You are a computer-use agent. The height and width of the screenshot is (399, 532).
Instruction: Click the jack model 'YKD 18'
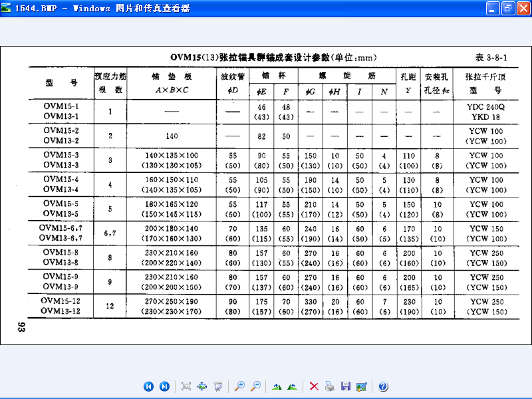(486, 117)
